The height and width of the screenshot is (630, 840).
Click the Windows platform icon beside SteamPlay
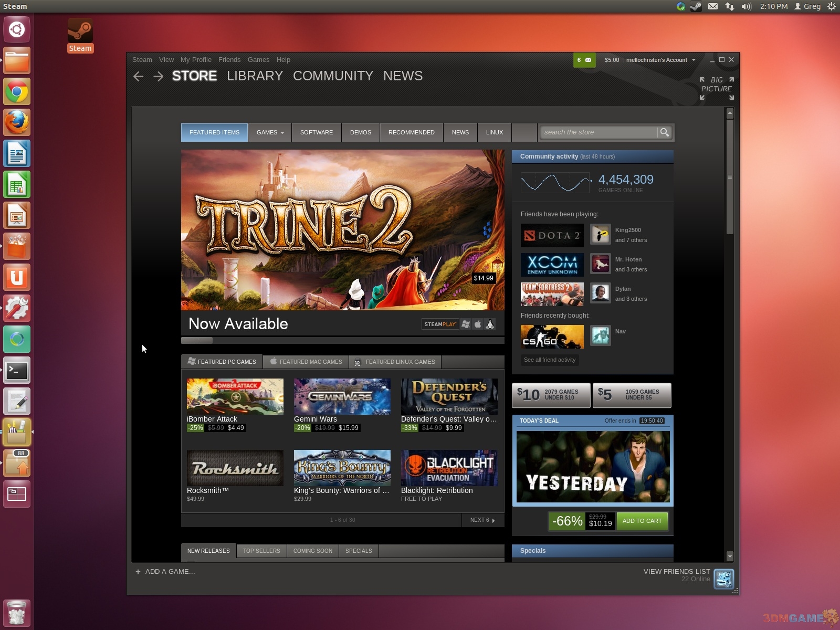point(466,324)
